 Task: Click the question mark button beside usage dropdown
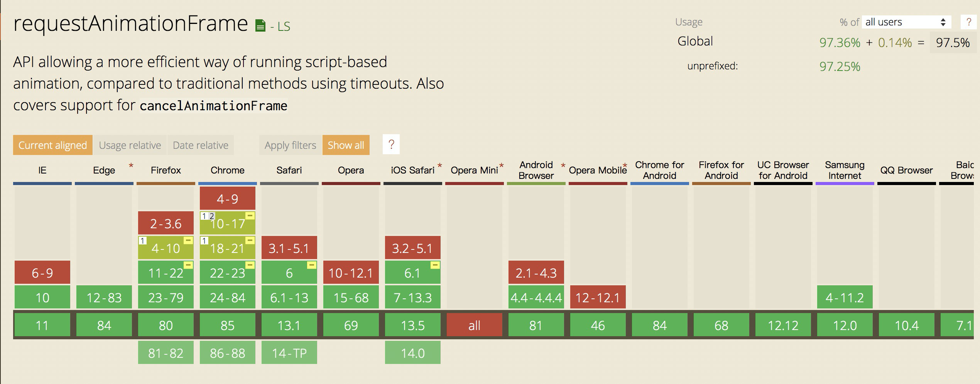[x=968, y=22]
